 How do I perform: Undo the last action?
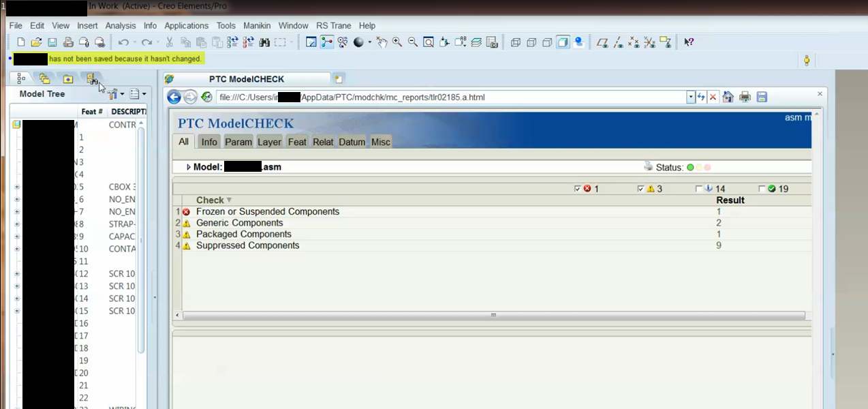tap(123, 42)
